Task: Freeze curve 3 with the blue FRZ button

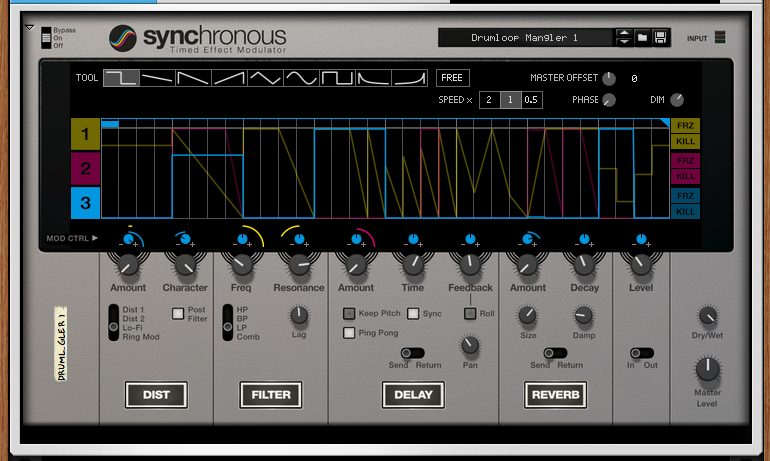Action: [686, 195]
